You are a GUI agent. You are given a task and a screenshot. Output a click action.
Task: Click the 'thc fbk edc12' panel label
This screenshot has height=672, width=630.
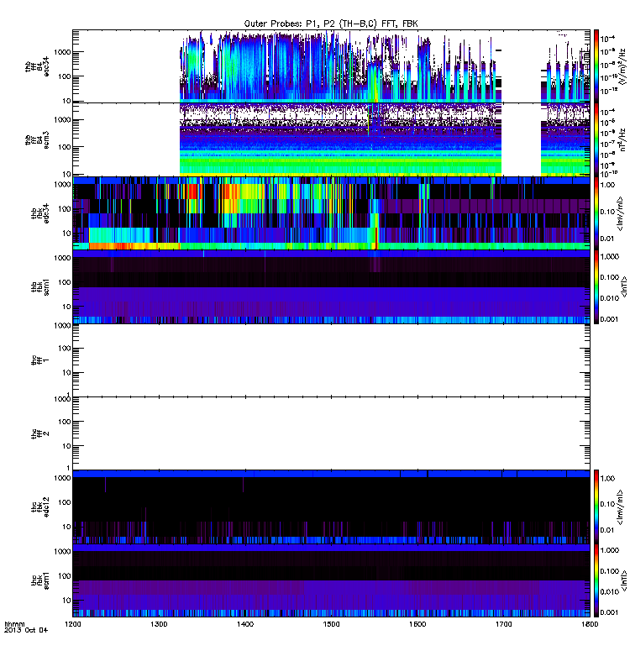[40, 507]
